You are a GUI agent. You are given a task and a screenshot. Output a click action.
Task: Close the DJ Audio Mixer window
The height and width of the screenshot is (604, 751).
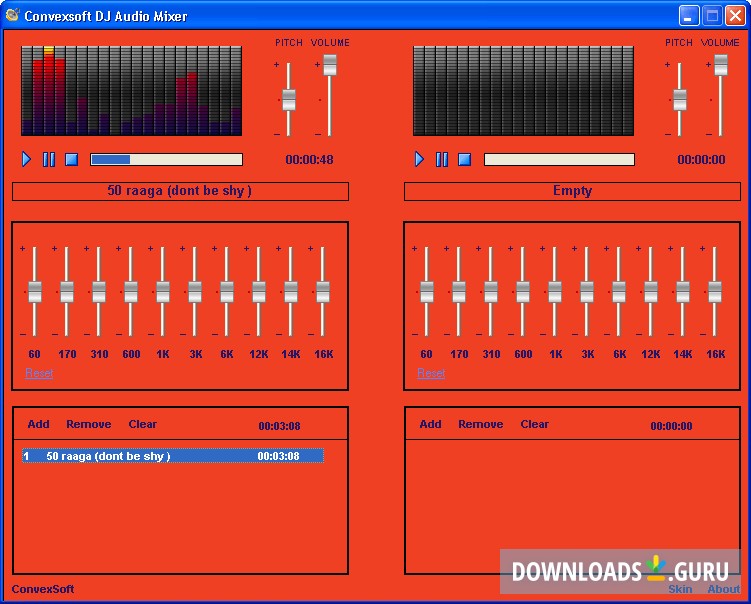pyautogui.click(x=735, y=16)
